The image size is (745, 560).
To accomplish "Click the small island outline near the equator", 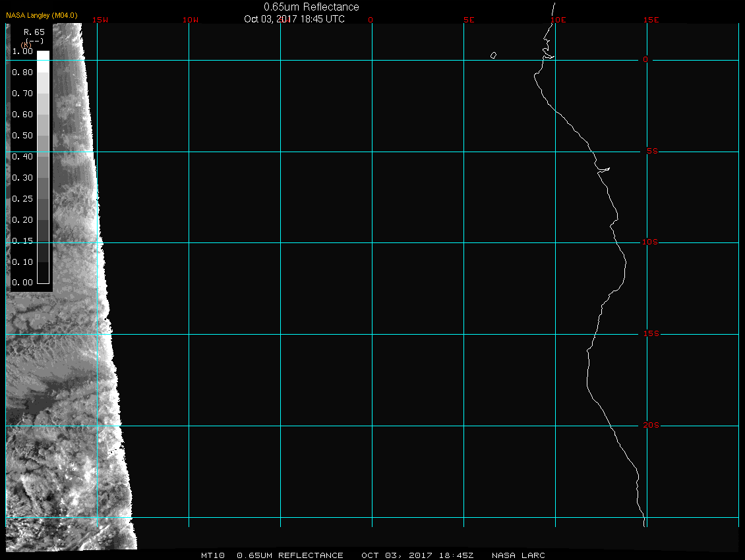I will click(493, 55).
